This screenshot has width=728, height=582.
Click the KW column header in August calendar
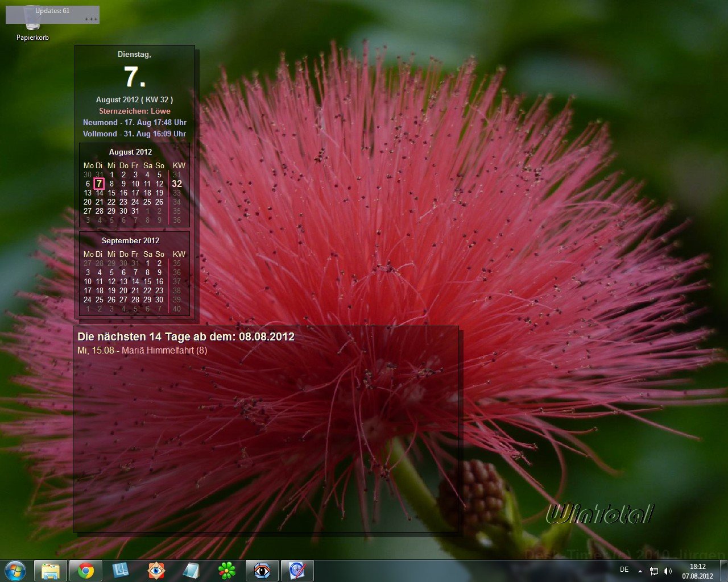179,165
